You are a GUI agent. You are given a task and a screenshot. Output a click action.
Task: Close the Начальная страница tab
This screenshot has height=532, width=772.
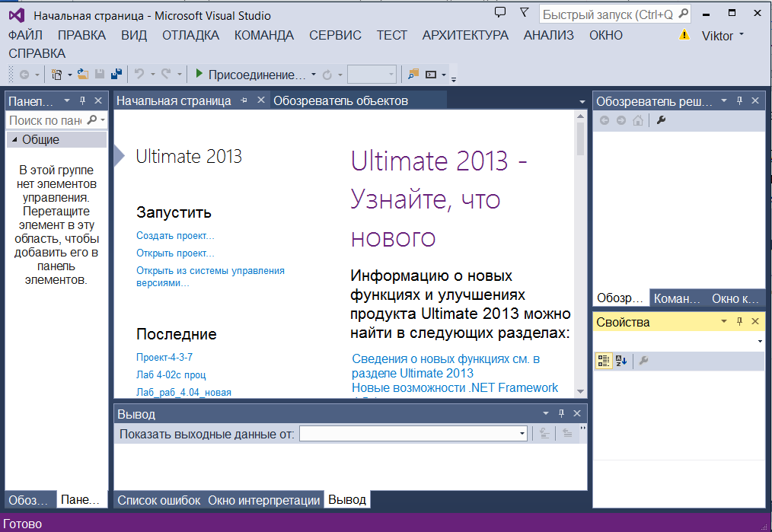point(261,100)
